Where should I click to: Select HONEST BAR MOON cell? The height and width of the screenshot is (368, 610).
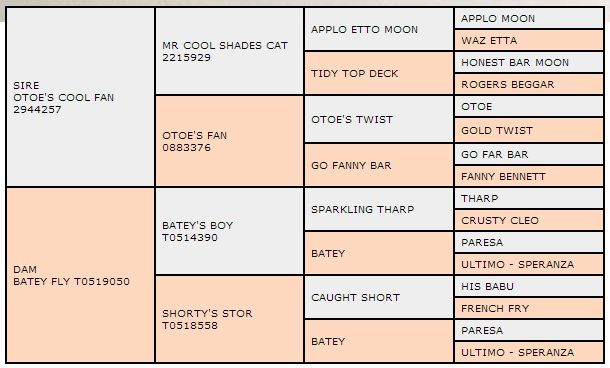coord(529,62)
